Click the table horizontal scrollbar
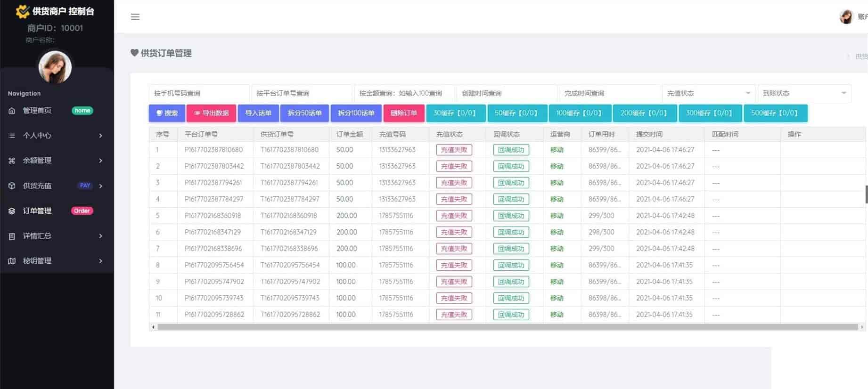Viewport: 868px width, 389px height. tap(507, 327)
